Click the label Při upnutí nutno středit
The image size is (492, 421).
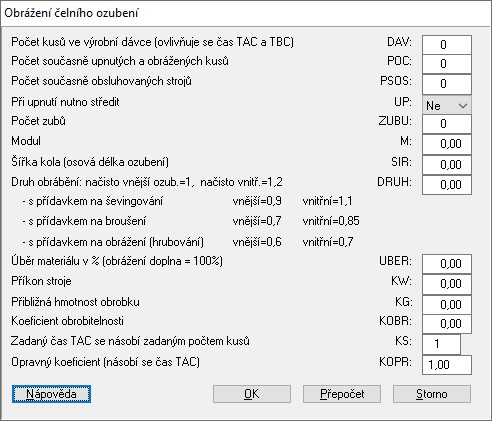[65, 102]
